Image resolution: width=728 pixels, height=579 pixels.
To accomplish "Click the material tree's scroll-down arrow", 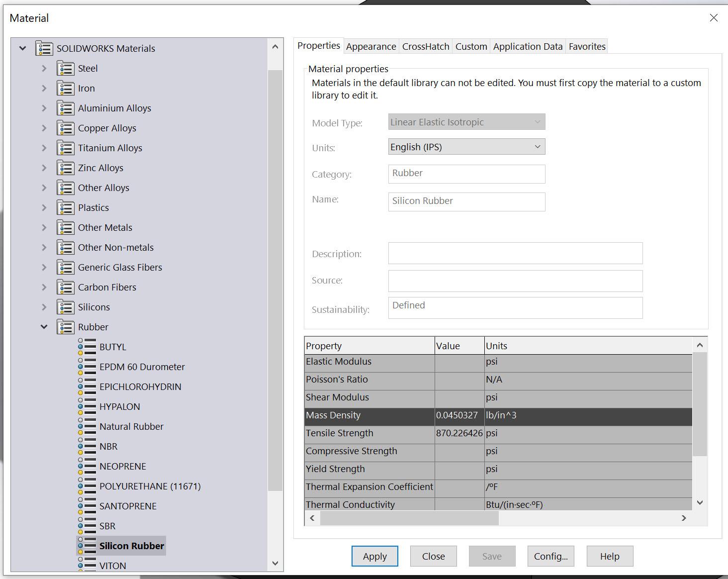I will [x=275, y=563].
